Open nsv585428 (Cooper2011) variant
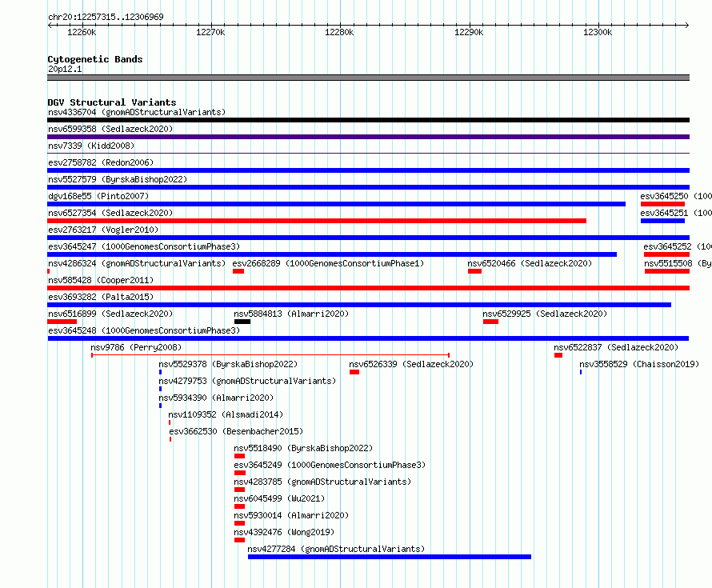 point(101,280)
